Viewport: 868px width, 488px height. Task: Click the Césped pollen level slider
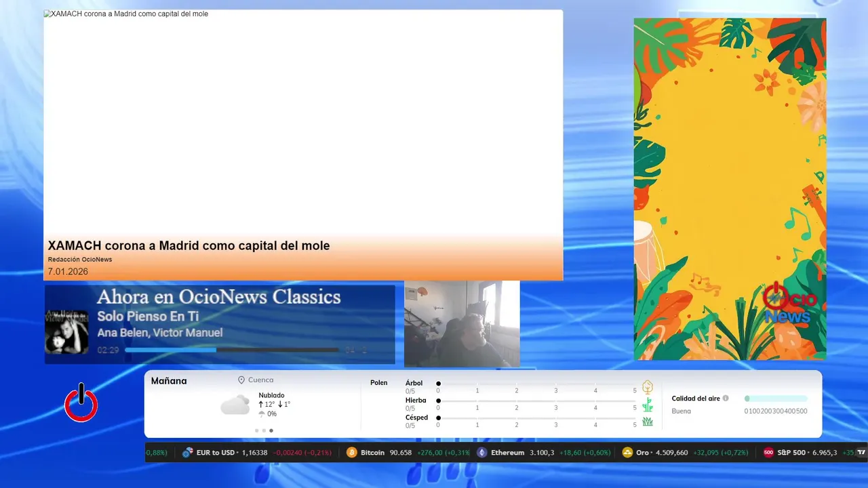[x=536, y=418]
